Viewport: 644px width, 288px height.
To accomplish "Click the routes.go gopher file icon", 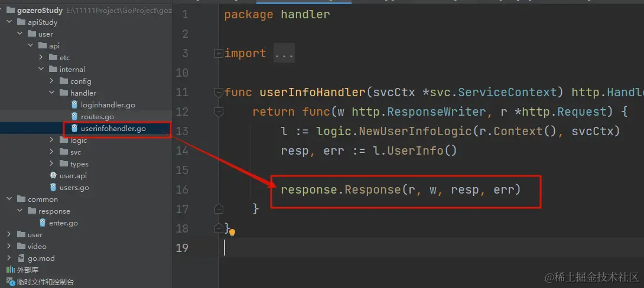I will coord(74,116).
